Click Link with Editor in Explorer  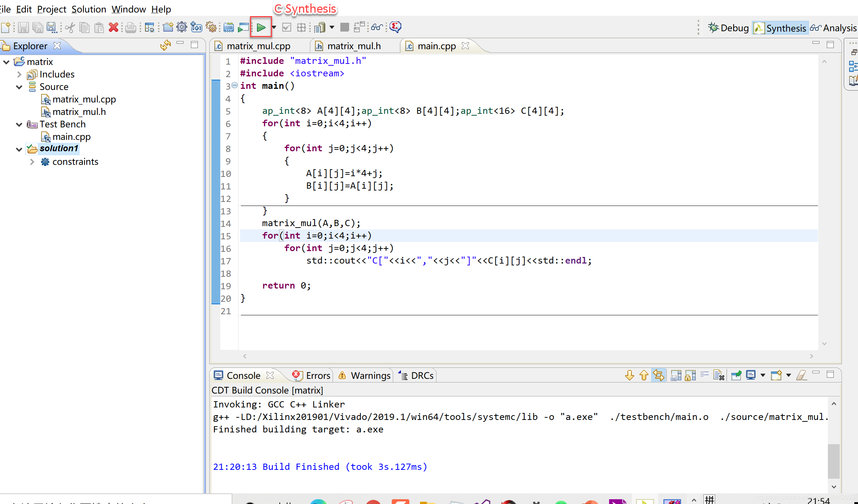pos(166,45)
